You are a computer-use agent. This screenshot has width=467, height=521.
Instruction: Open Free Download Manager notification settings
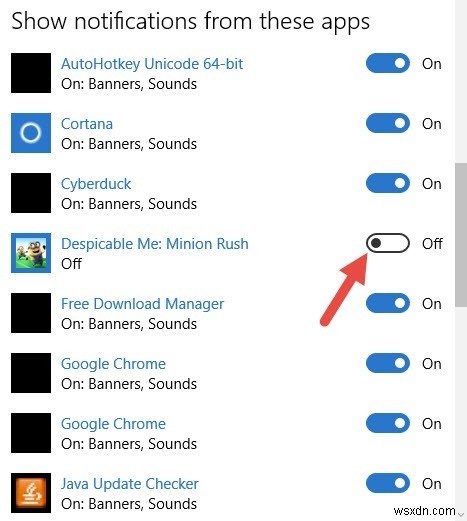pyautogui.click(x=142, y=304)
